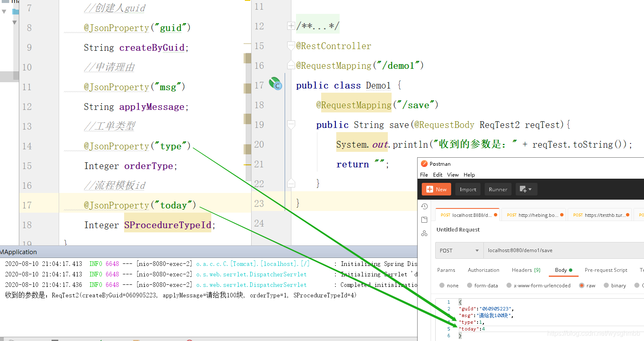This screenshot has height=341, width=644.
Task: Click method end fold marker at line 22
Action: [291, 183]
